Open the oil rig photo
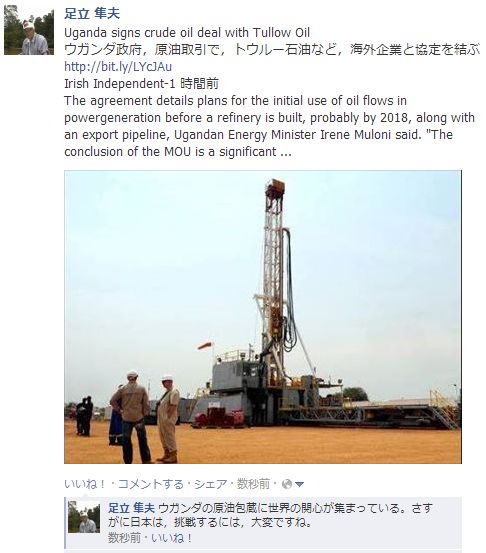This screenshot has width=486, height=553. [x=263, y=317]
